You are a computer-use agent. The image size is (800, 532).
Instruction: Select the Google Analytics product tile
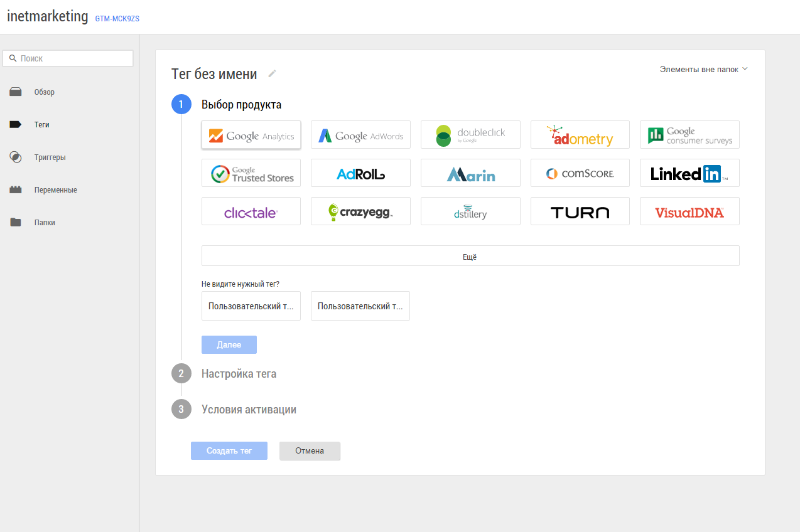pyautogui.click(x=251, y=135)
